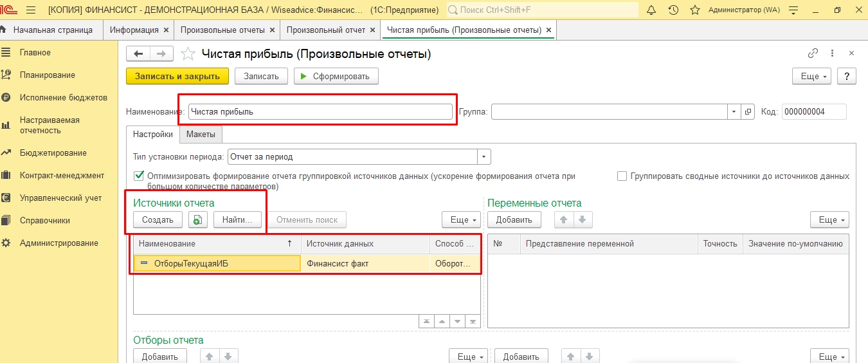
Task: Jump to first row in sources list
Action: pos(426,321)
